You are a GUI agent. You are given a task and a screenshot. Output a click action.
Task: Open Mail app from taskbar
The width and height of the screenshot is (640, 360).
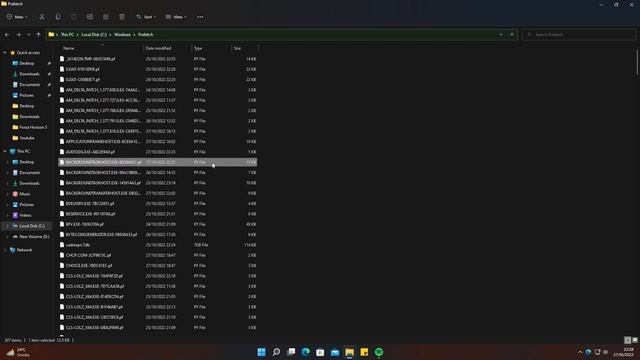(335, 352)
